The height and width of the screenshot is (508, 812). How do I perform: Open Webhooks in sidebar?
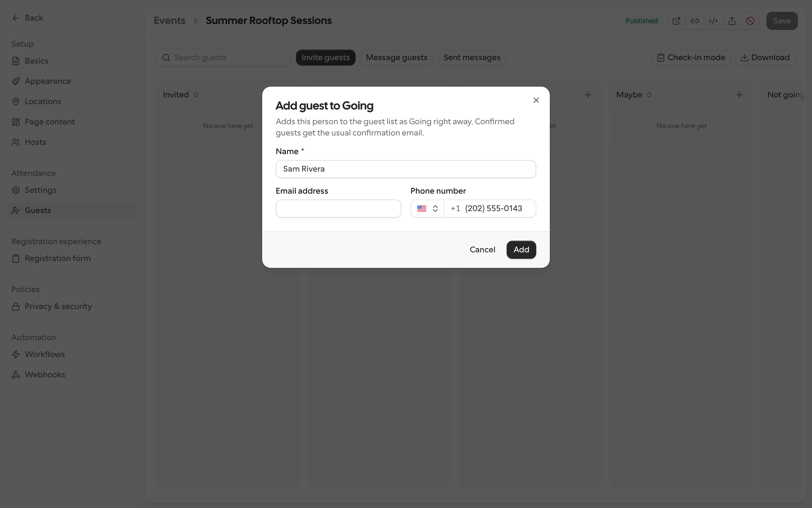click(72, 375)
